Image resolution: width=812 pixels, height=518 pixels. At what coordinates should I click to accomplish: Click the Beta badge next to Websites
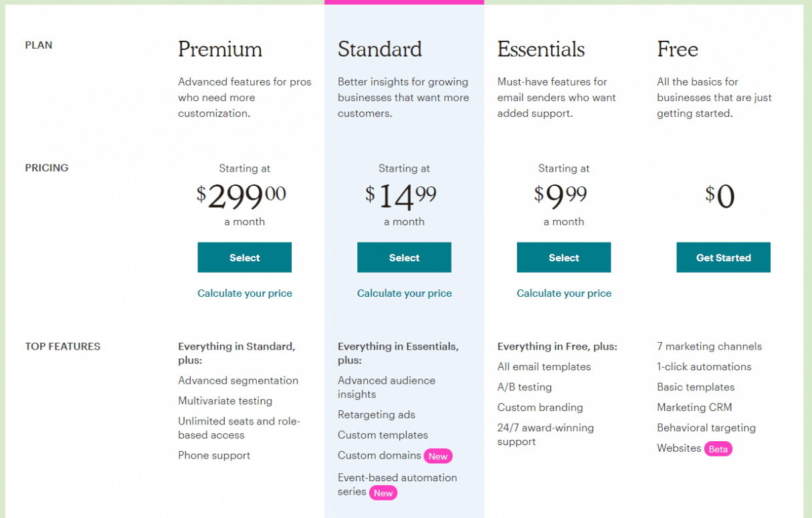pos(718,449)
